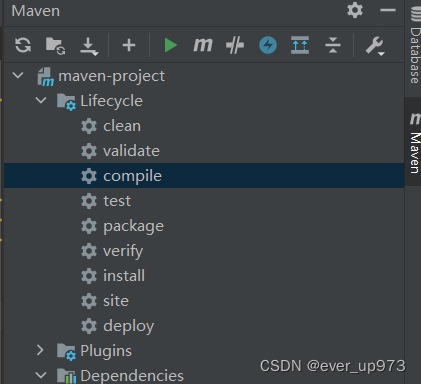The height and width of the screenshot is (384, 421).
Task: Collapse the Dependencies node chevron
Action: point(41,375)
